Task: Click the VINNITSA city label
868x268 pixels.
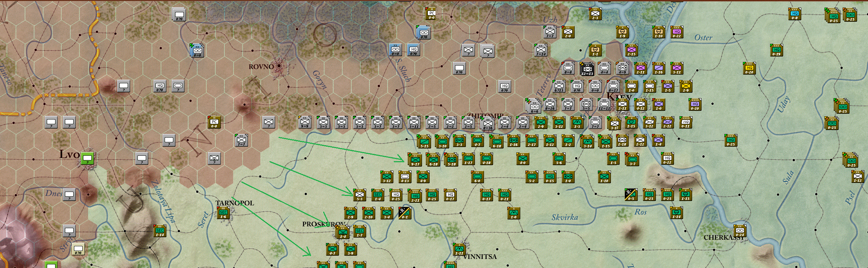Action: (x=480, y=256)
